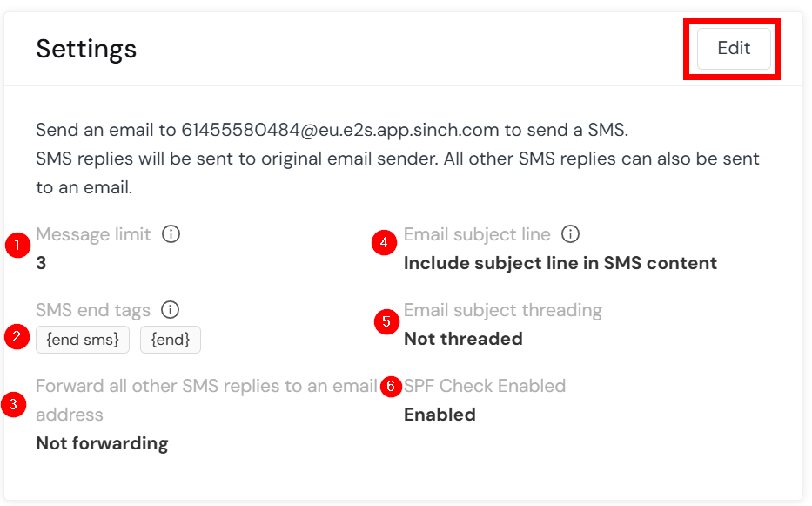Click the Email subject threading label

click(503, 310)
